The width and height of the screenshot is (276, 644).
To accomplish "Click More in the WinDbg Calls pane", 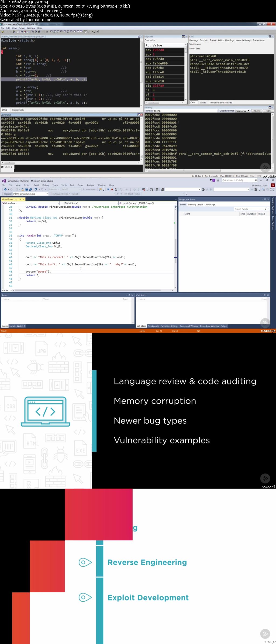I will click(x=192, y=49).
